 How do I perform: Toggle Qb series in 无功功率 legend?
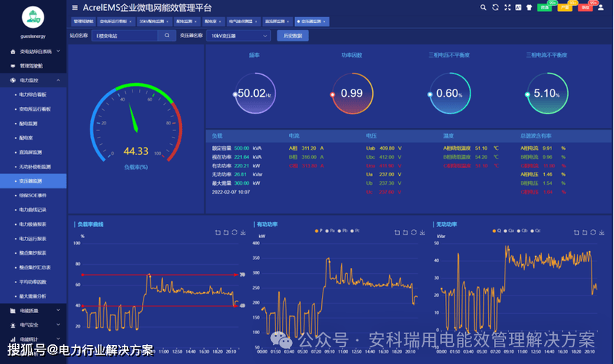click(522, 231)
